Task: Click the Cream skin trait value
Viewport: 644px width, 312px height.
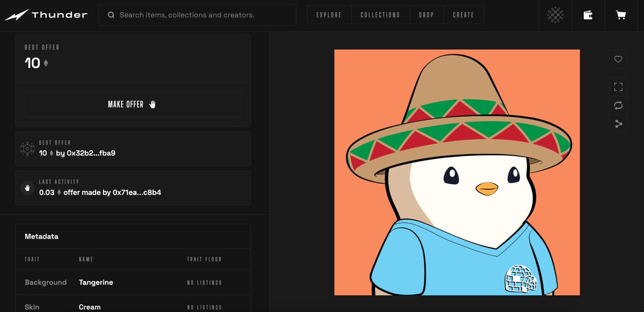Action: click(x=90, y=307)
